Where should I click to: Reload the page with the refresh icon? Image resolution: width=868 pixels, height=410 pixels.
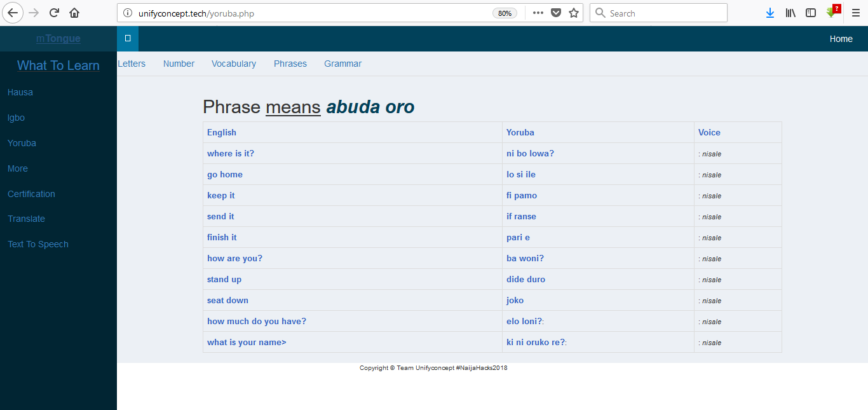[x=54, y=13]
